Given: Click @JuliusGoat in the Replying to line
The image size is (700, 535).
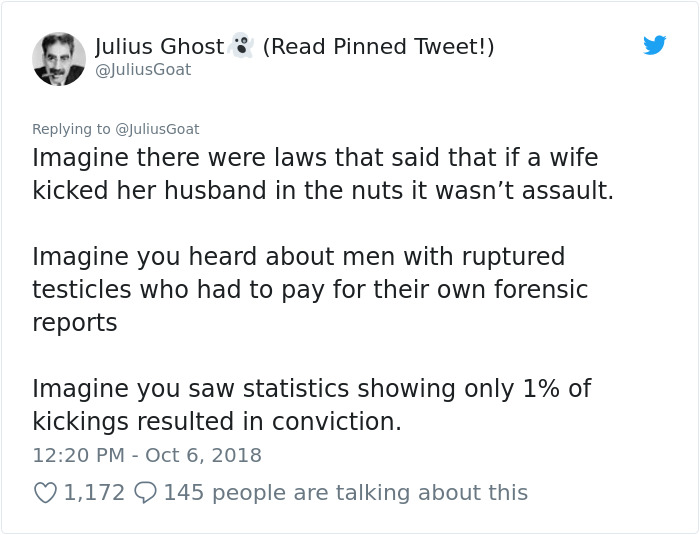Looking at the screenshot, I should [158, 129].
